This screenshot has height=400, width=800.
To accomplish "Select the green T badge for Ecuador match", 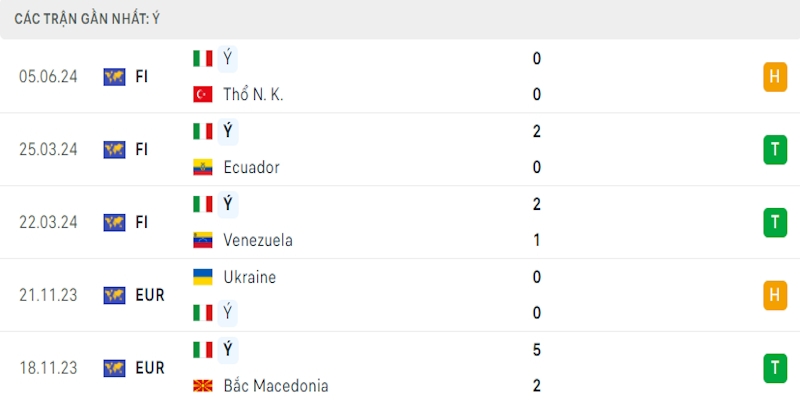I will (x=774, y=149).
